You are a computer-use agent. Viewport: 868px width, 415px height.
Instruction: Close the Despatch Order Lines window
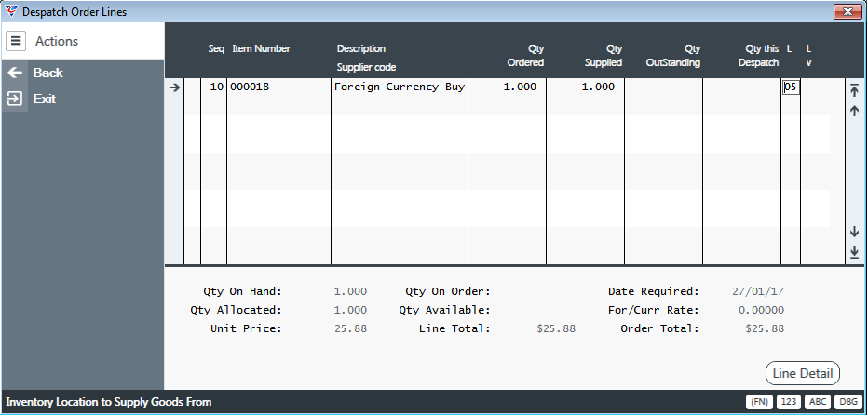click(x=847, y=11)
